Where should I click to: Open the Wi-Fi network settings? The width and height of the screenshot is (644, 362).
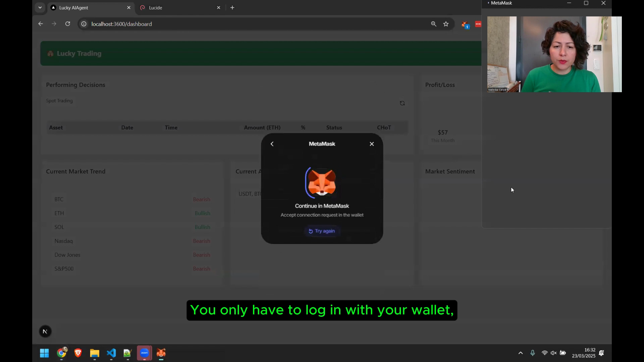(544, 353)
